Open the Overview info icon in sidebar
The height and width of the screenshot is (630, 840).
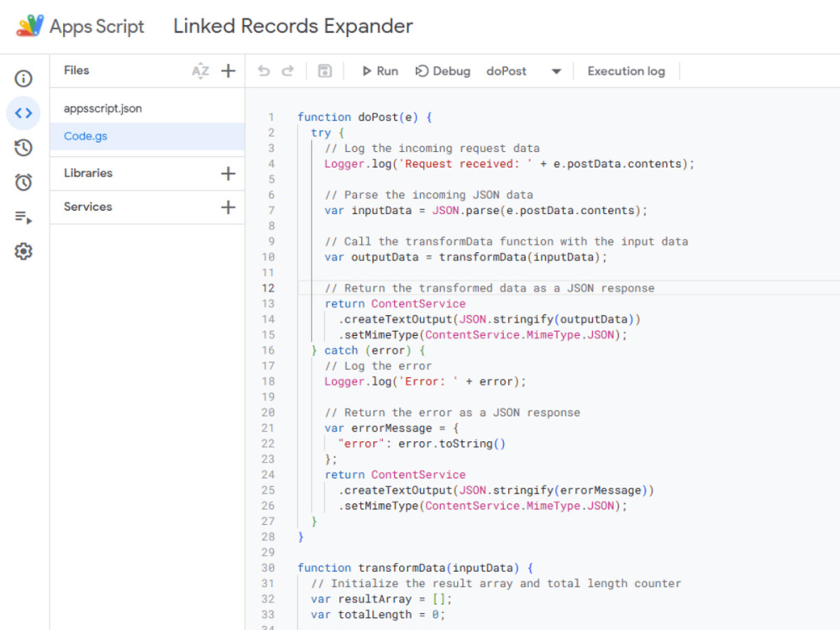(x=23, y=79)
